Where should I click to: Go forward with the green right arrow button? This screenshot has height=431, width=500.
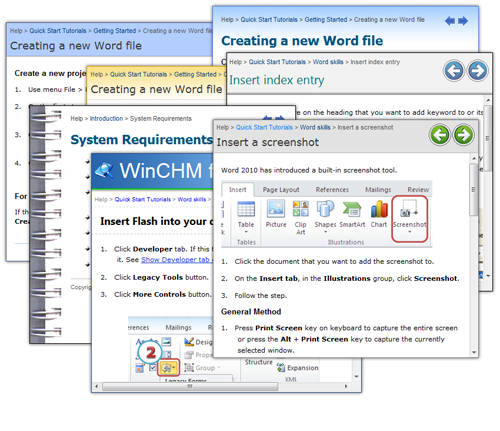click(463, 135)
